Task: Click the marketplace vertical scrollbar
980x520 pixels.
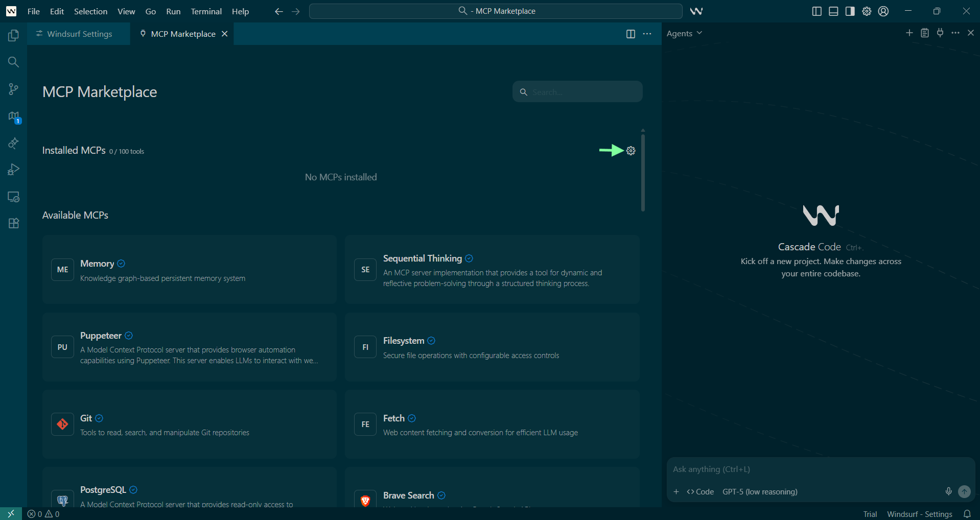Action: [643, 172]
